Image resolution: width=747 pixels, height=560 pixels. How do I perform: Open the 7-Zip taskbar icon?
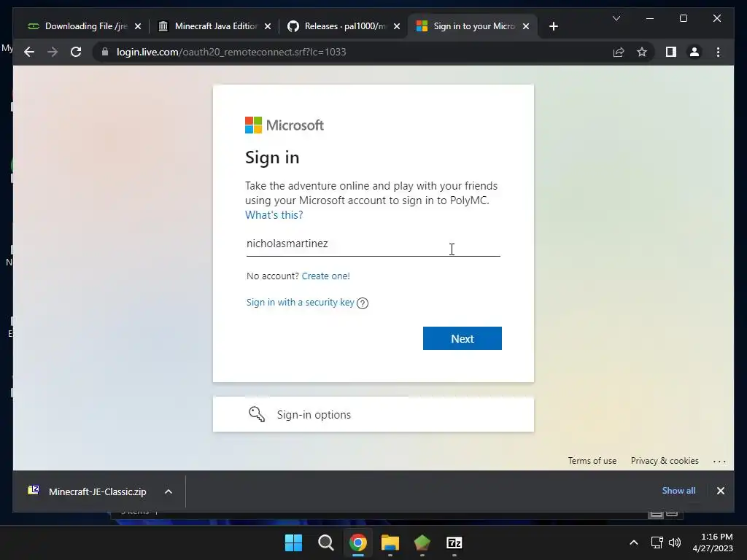pyautogui.click(x=454, y=542)
